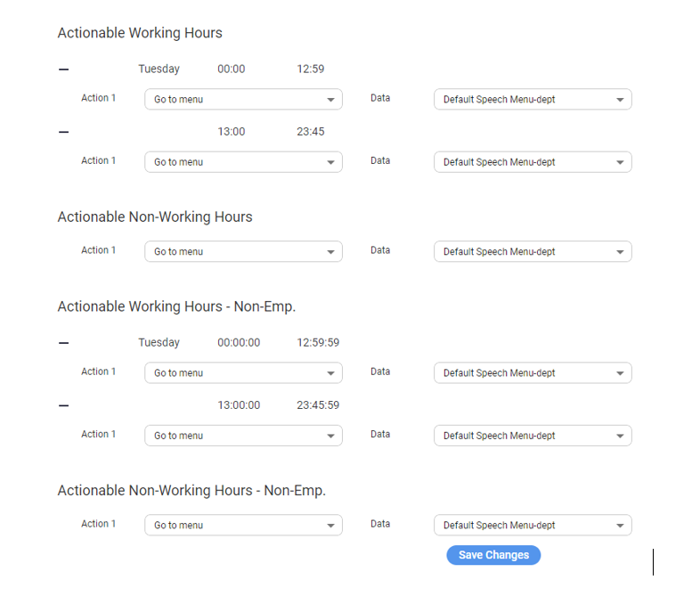Viewport: 700px width, 596px height.
Task: Expand Data dropdown under 13:00:00–23:45:59 slot
Action: pos(533,436)
